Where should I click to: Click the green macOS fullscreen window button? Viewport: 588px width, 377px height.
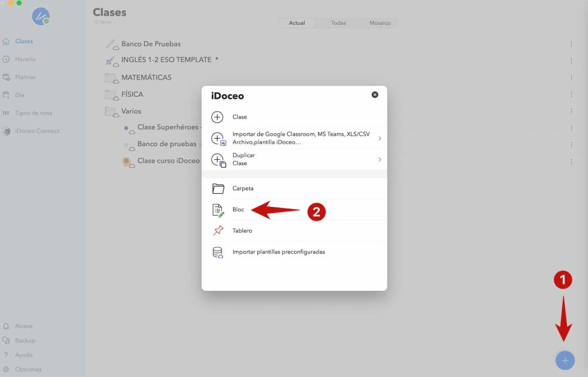tap(19, 3)
